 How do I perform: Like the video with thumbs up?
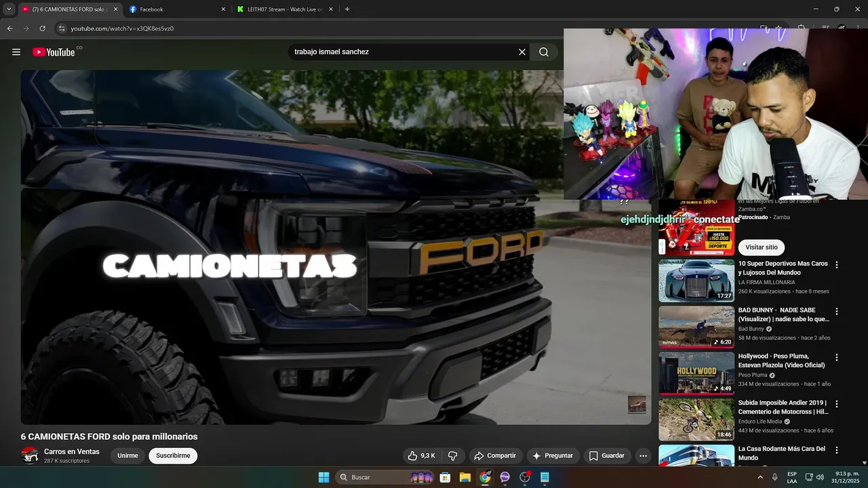point(421,455)
